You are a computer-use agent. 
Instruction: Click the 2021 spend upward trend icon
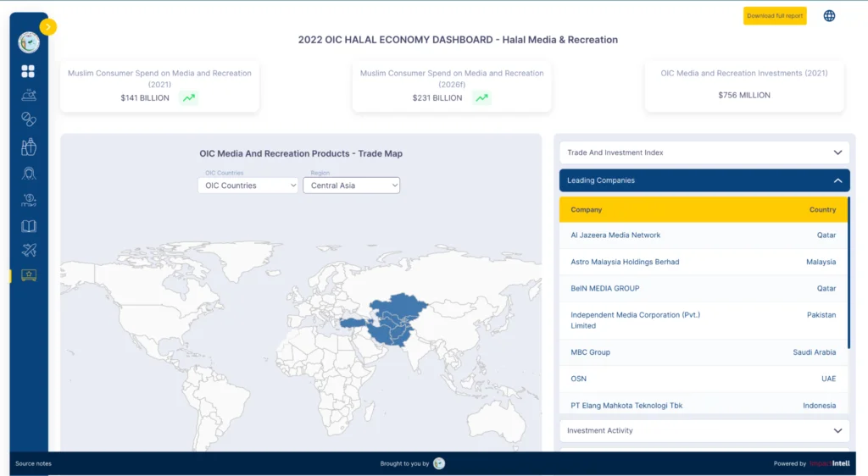point(189,98)
